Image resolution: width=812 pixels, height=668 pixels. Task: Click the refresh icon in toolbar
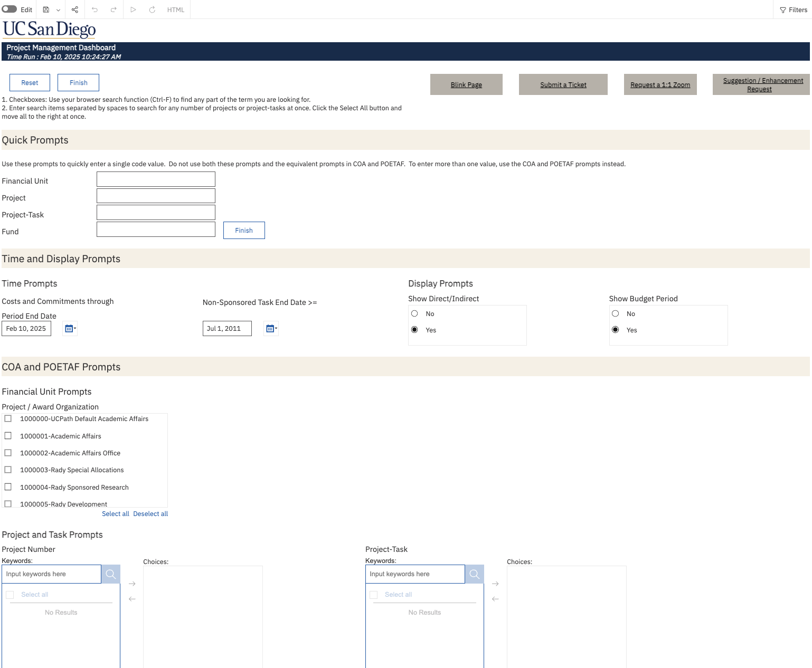(152, 9)
